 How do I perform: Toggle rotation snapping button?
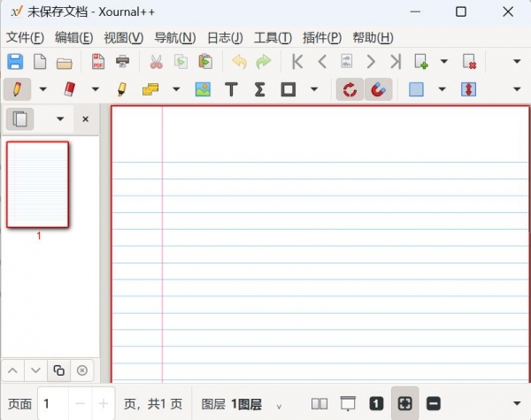pyautogui.click(x=350, y=89)
